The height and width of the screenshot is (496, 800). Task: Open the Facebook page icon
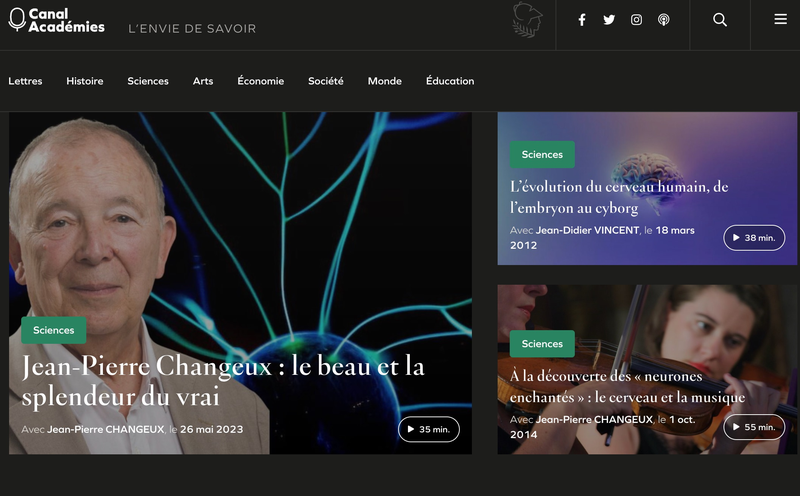point(582,20)
